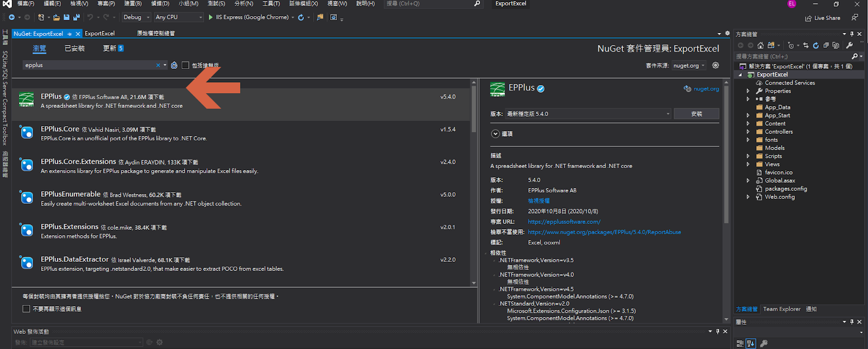Open the version 5.4.0 dropdown
This screenshot has width=868, height=349.
[x=588, y=114]
